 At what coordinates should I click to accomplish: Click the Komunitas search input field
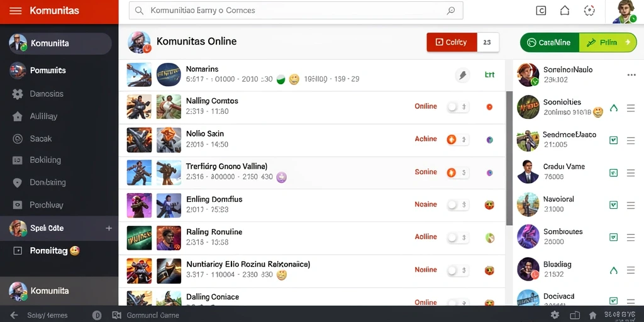(x=296, y=11)
